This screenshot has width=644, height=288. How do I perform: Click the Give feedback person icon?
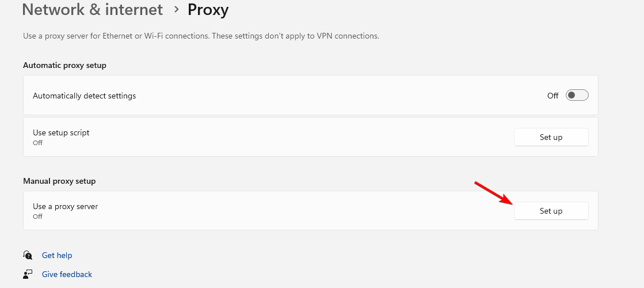click(28, 274)
